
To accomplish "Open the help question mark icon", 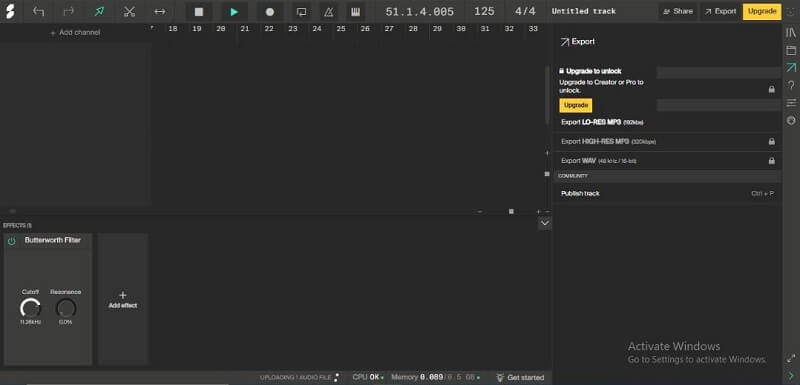I will pos(791,85).
